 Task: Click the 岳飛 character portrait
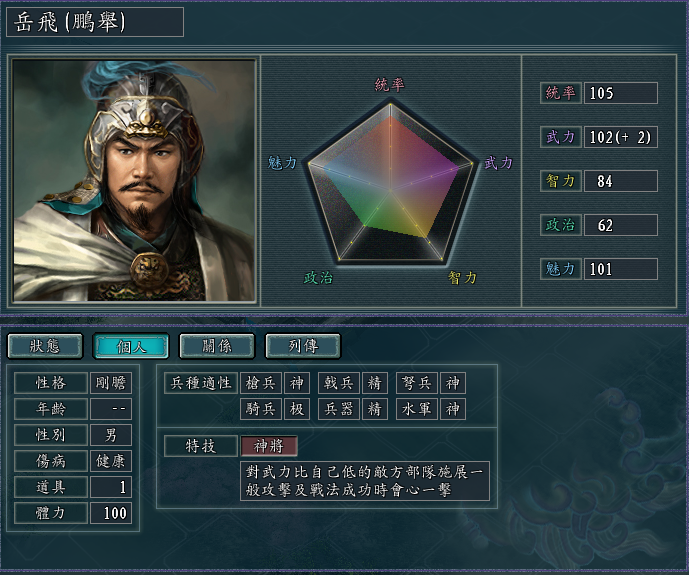135,180
